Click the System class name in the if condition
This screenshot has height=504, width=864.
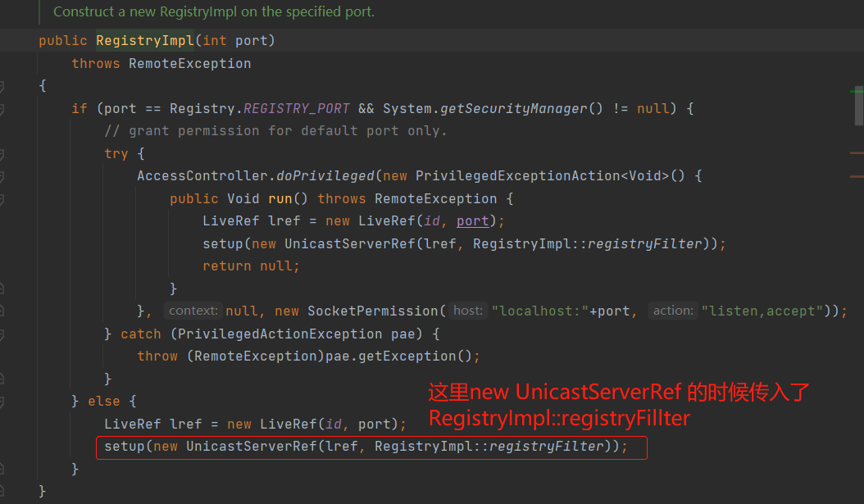(407, 108)
